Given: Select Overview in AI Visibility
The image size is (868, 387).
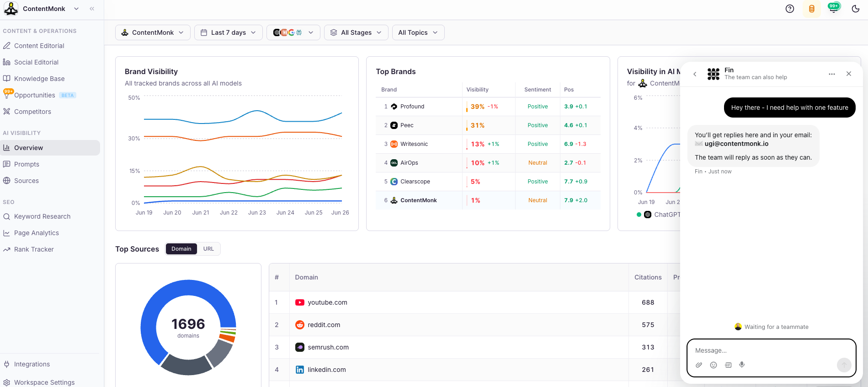Looking at the screenshot, I should [x=50, y=148].
